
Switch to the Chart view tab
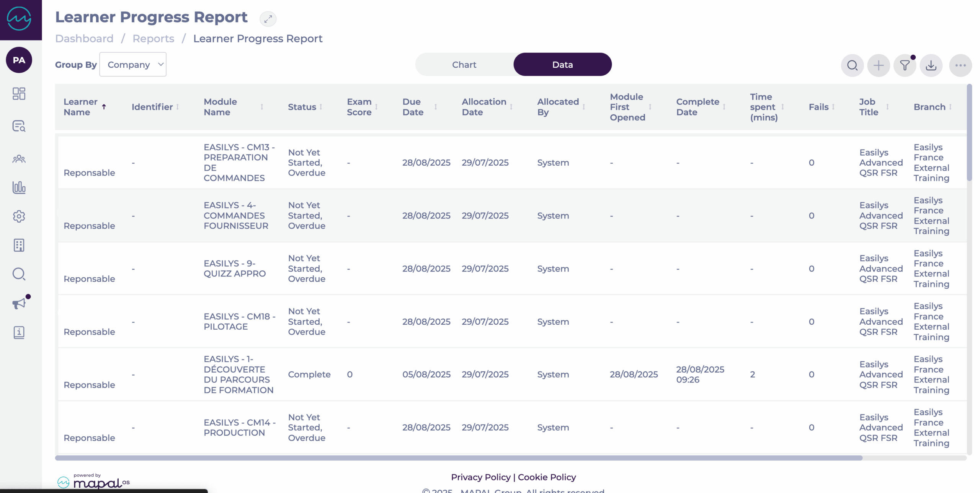point(464,65)
